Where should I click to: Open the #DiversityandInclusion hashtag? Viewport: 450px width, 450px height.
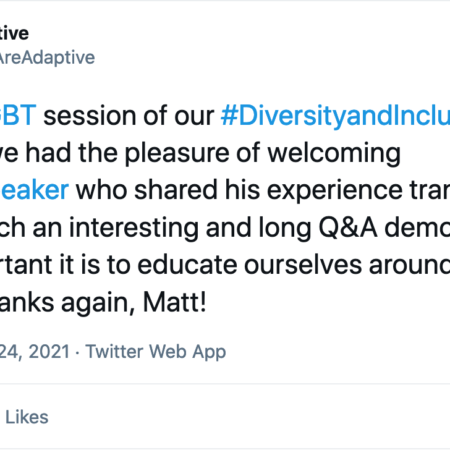335,117
